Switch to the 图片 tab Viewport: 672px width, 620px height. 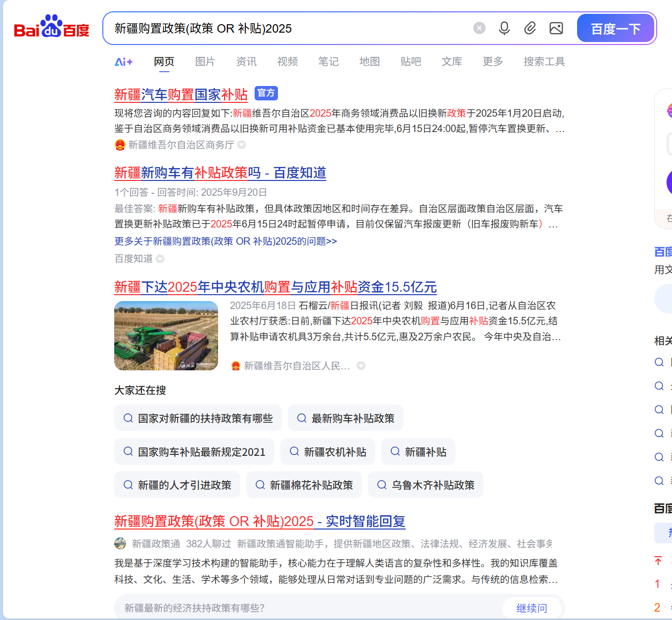(x=205, y=61)
